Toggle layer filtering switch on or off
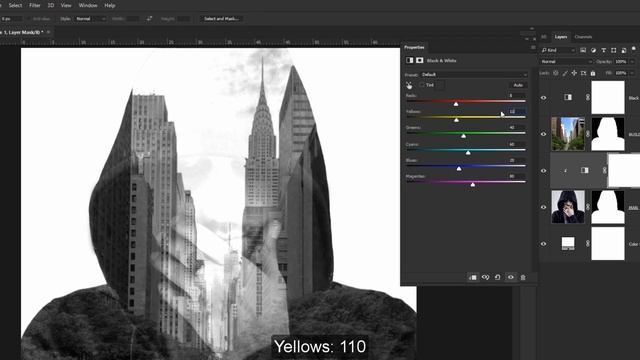The width and height of the screenshot is (640, 360). point(633,49)
